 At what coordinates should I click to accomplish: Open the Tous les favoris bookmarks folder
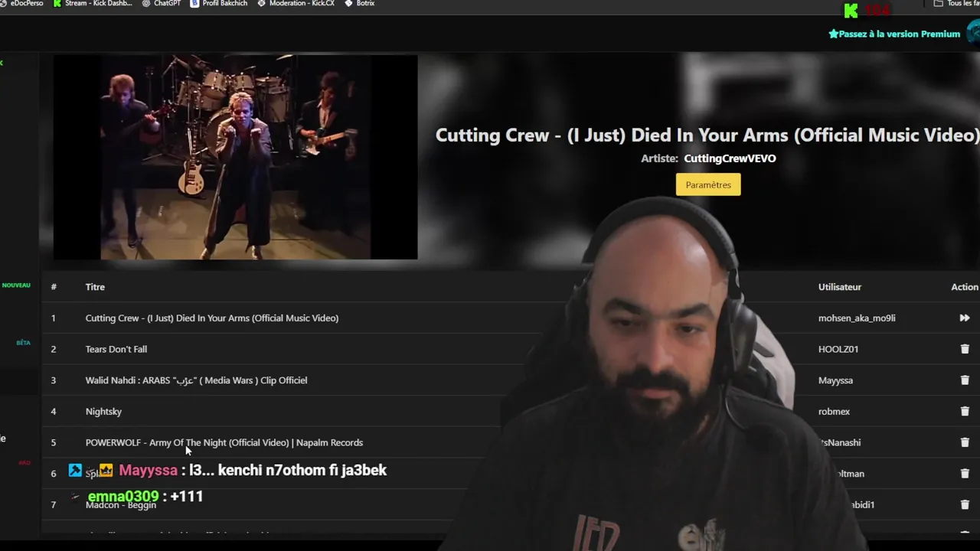click(x=957, y=3)
